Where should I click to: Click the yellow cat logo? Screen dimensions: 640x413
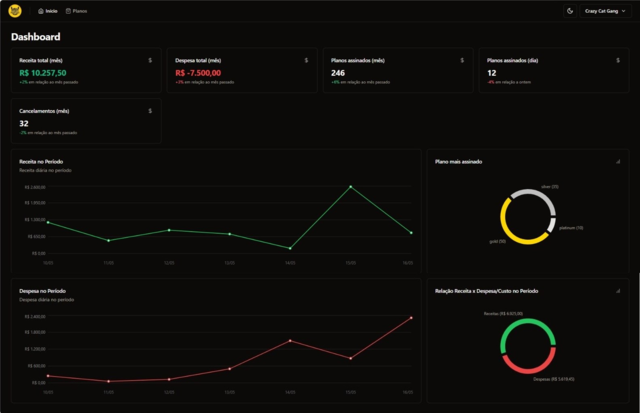[x=15, y=11]
